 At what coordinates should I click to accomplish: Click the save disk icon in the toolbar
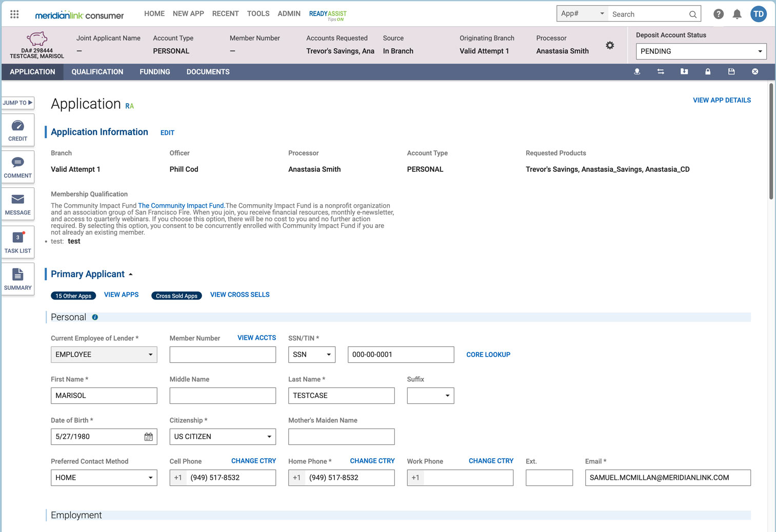[x=731, y=72]
